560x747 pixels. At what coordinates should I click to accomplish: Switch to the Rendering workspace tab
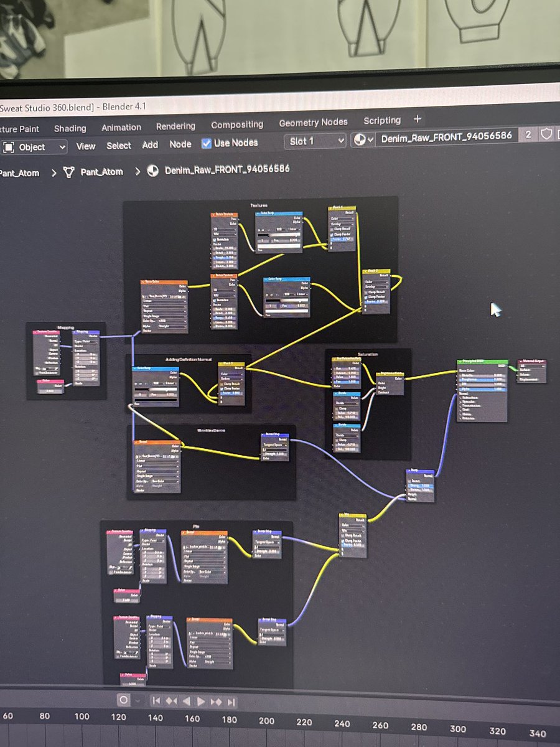(175, 126)
